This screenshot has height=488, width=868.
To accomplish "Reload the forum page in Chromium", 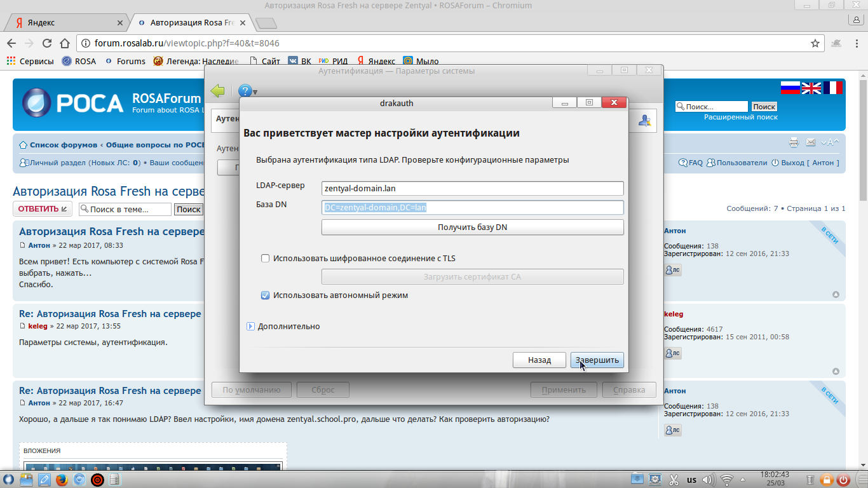I will (x=46, y=43).
